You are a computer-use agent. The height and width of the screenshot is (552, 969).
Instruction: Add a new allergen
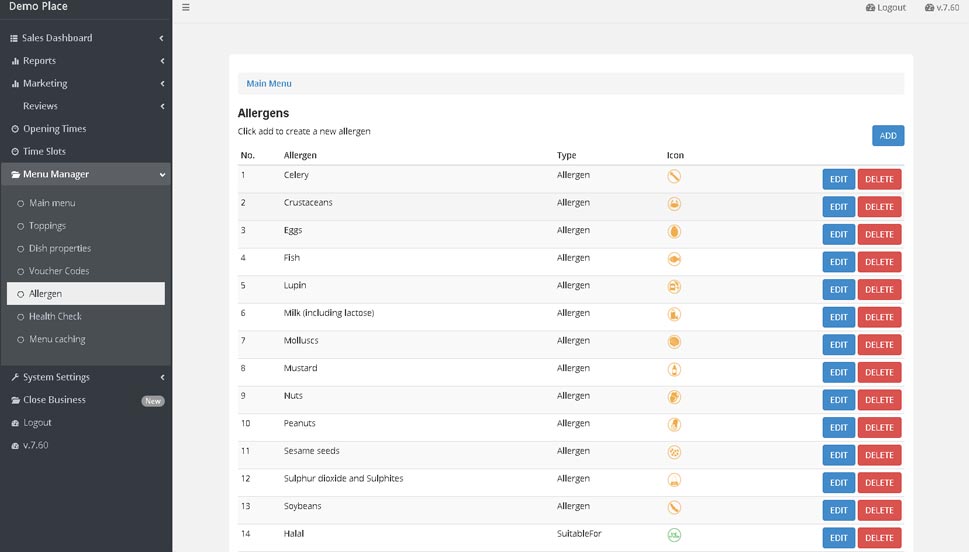click(x=888, y=136)
